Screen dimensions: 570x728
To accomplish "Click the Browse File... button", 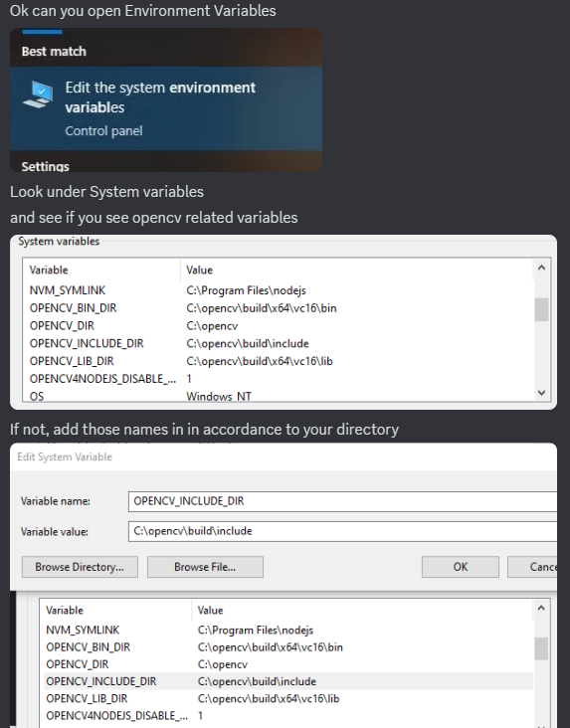I will click(205, 567).
